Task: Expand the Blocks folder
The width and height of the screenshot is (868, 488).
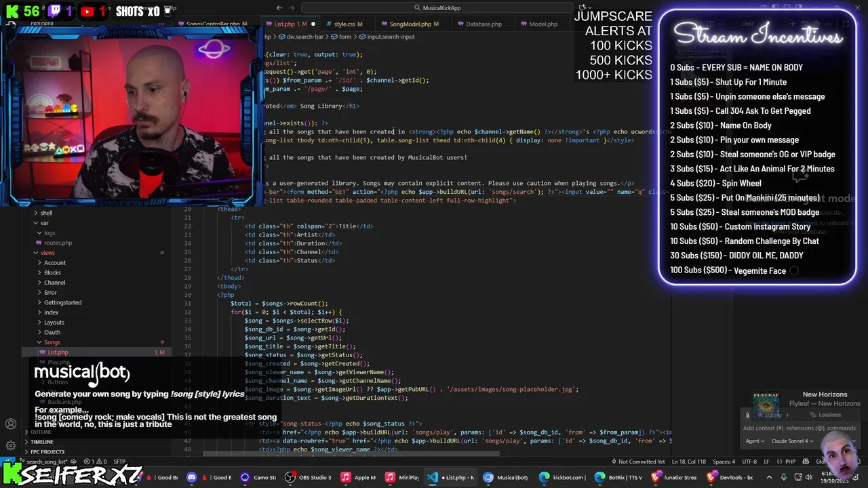Action: [52, 272]
